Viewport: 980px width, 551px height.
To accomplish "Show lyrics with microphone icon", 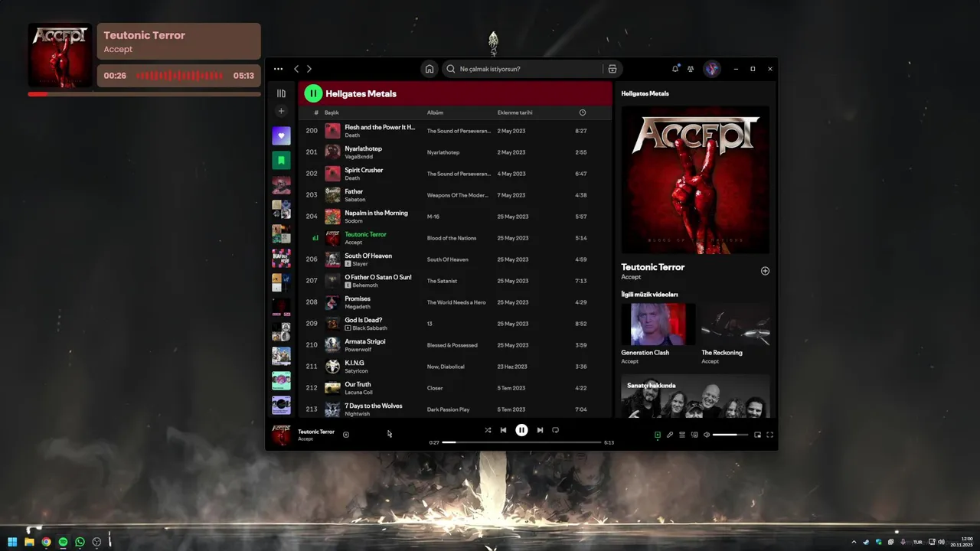I will pos(669,435).
